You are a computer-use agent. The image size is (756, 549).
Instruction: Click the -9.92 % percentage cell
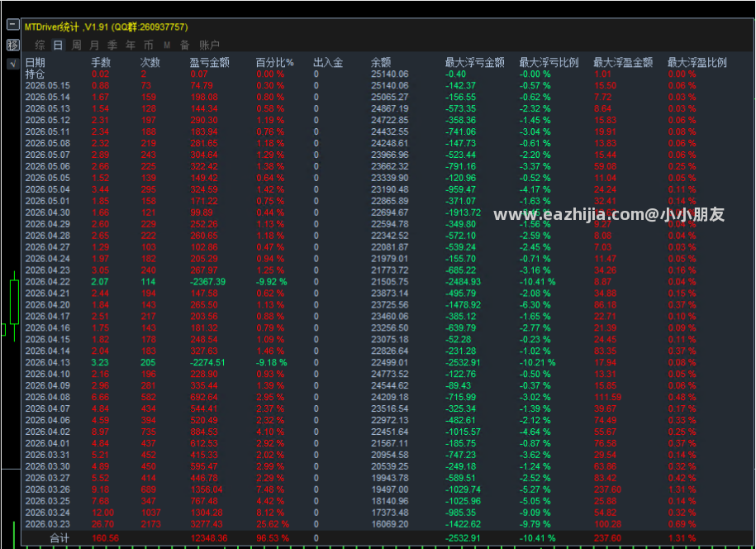[x=272, y=282]
